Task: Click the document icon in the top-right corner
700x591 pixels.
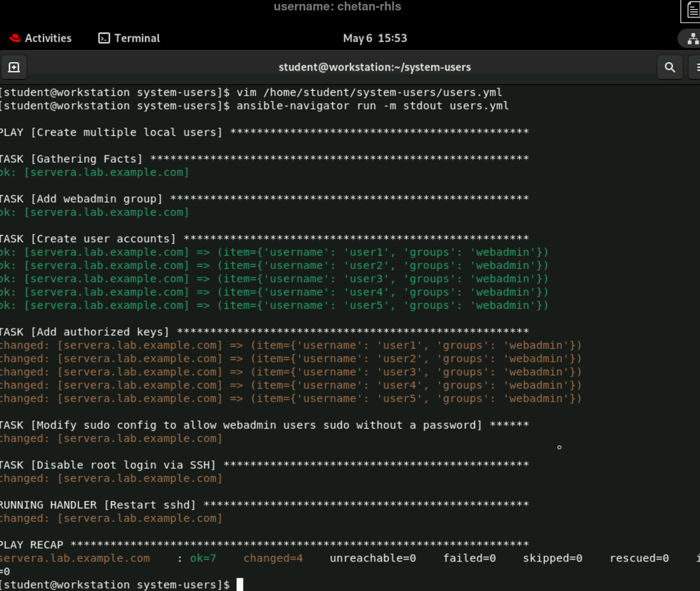Action: 692,11
